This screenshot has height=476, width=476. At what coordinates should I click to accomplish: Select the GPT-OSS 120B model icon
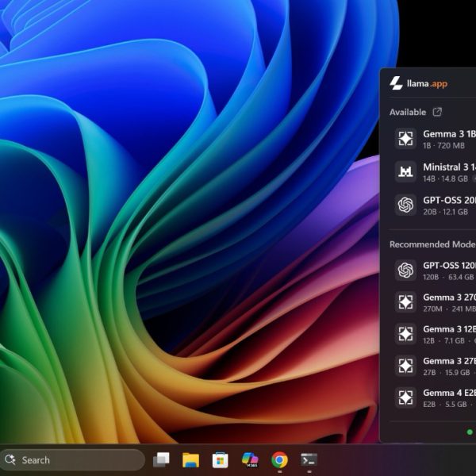point(405,271)
